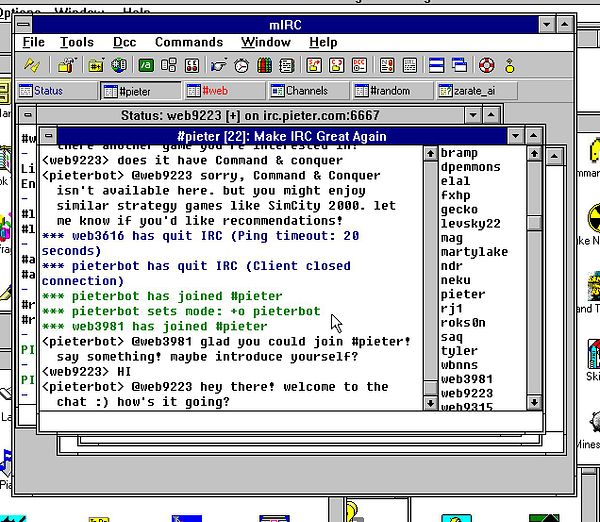Click the nick list scrollbar up arrow

534,154
